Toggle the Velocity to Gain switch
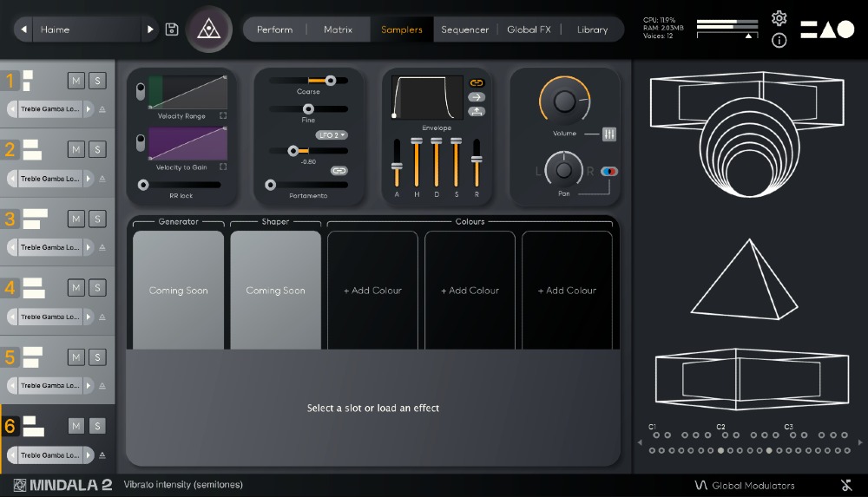868x497 pixels. click(141, 141)
